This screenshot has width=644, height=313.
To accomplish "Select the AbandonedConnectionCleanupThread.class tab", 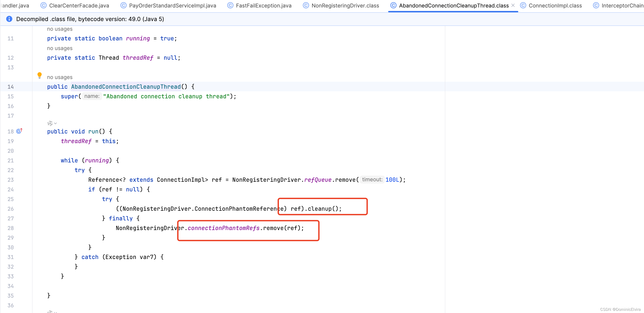I will pyautogui.click(x=453, y=5).
